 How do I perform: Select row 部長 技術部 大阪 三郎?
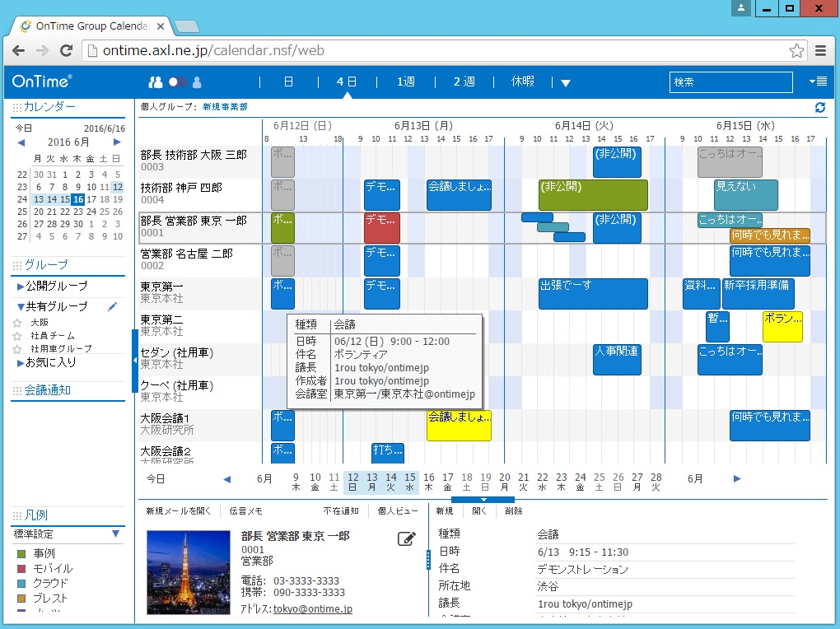pos(200,161)
